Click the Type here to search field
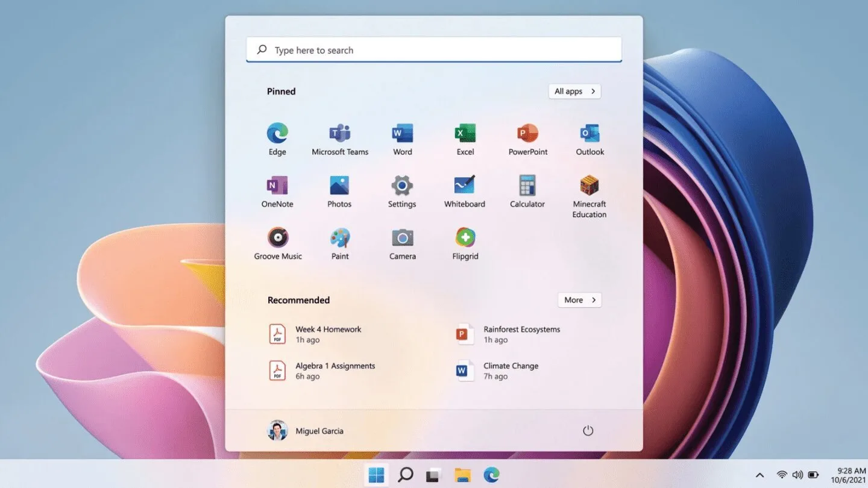Viewport: 868px width, 488px height. (x=434, y=50)
